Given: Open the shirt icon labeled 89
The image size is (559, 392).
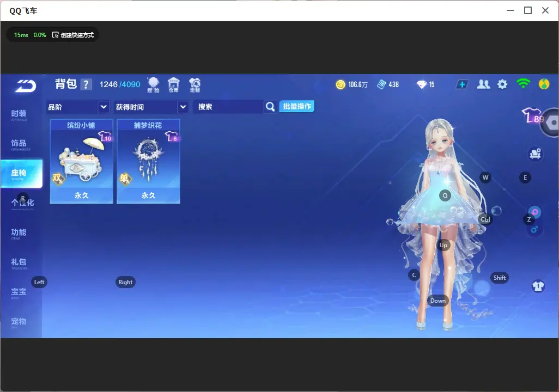Looking at the screenshot, I should click(x=533, y=115).
